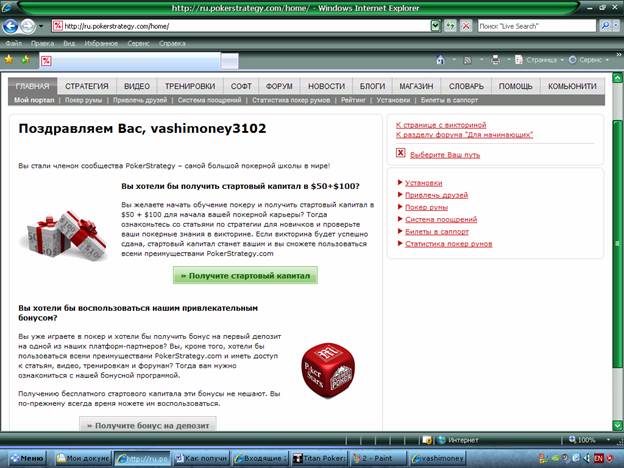Open the ФОРУМ site tab
624x468 pixels.
click(x=279, y=86)
